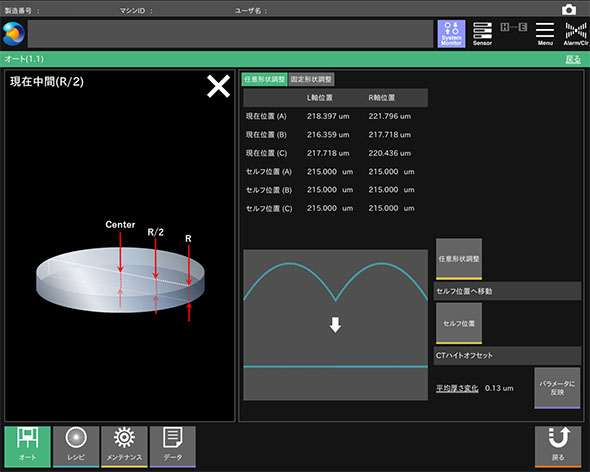Open the System Monitor icon
Viewport: 590px width, 472px height.
(x=451, y=34)
